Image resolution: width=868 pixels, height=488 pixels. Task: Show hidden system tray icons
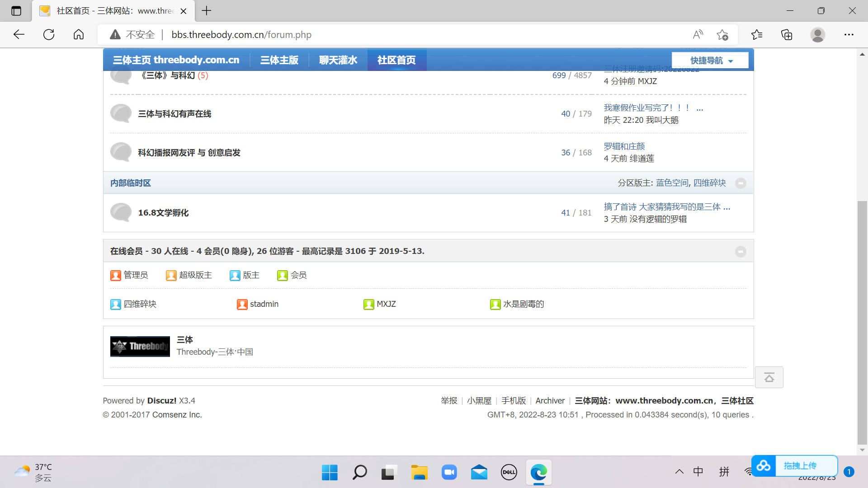click(679, 472)
